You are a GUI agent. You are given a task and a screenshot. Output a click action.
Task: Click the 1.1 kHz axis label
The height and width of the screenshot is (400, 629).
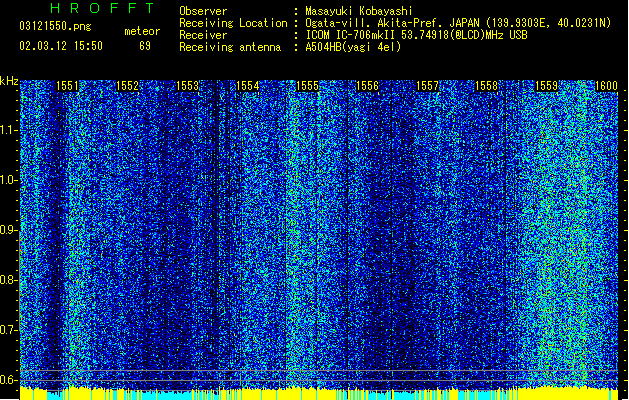pos(9,130)
